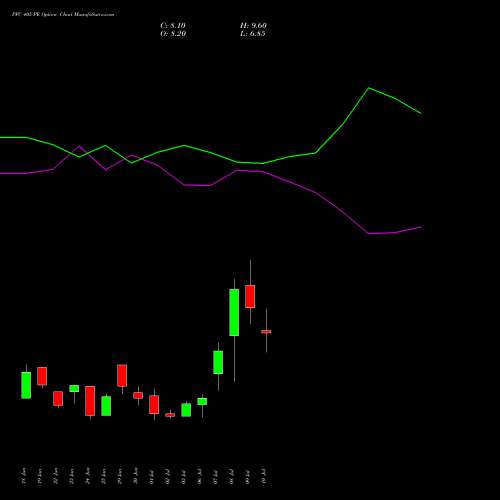Click the high value "H: 9.60"
Screen dimensions: 500x500
[x=253, y=26]
